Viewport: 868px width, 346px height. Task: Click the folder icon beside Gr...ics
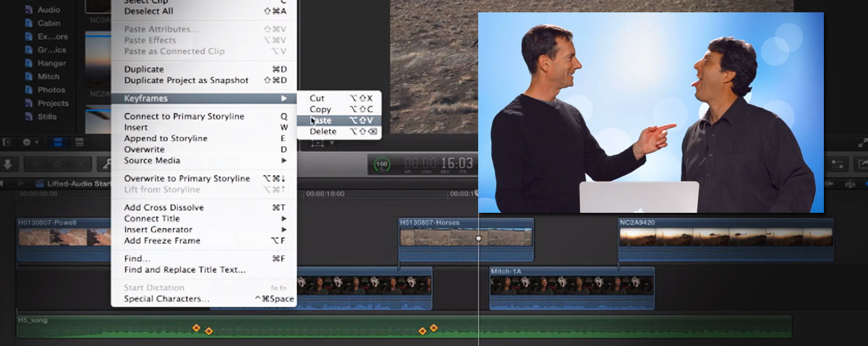pos(30,50)
